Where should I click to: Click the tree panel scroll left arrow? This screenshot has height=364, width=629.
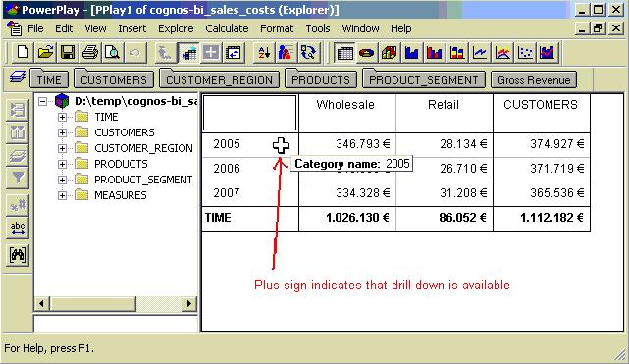[42, 304]
